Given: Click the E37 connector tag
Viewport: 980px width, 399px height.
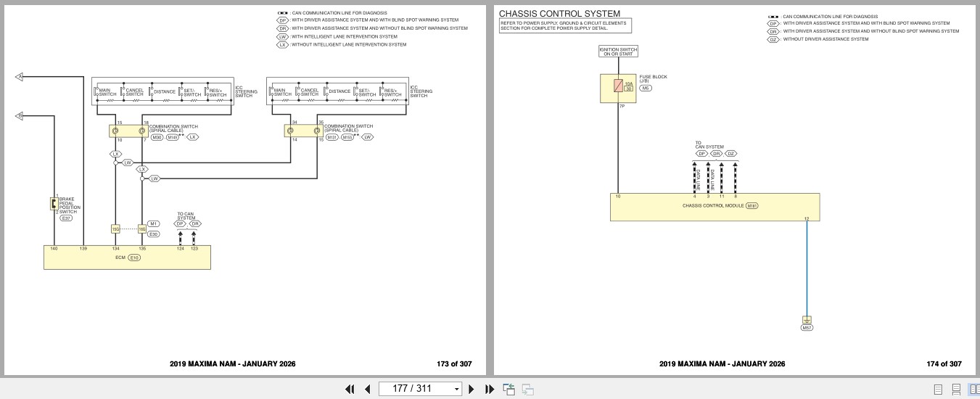Looking at the screenshot, I should pos(66,218).
